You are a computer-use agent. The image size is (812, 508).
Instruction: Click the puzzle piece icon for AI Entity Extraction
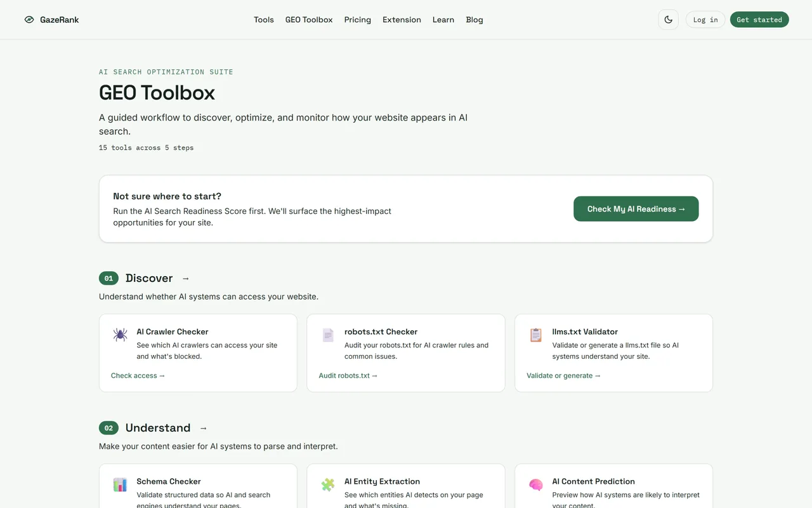coord(328,485)
